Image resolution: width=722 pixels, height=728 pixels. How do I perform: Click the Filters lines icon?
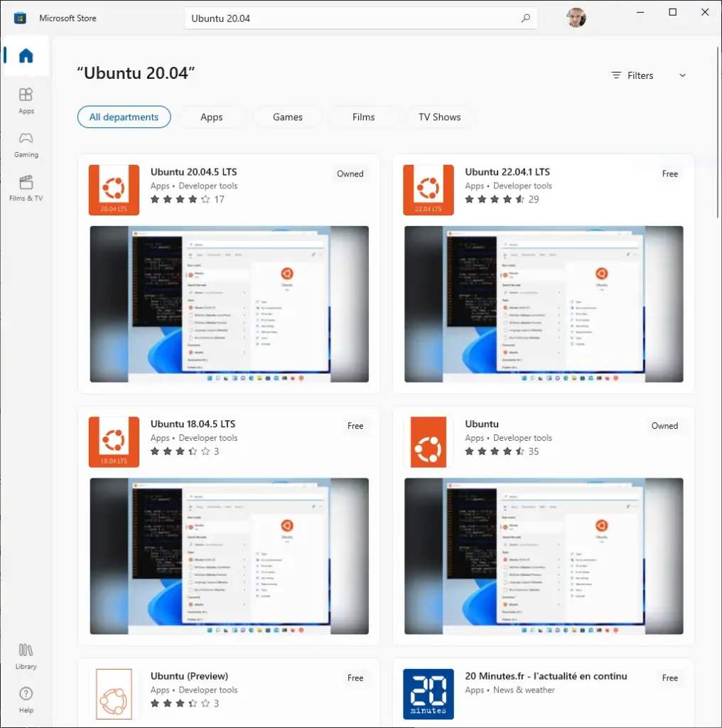pyautogui.click(x=616, y=75)
